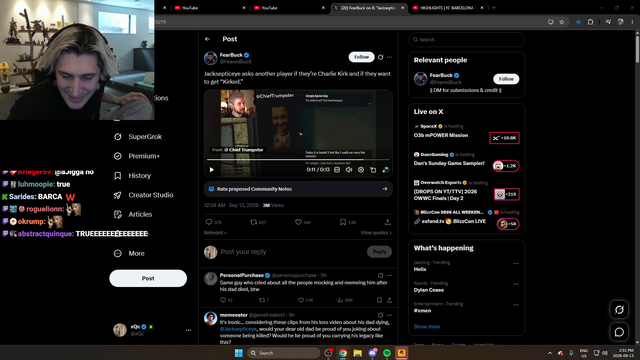Open Premium+ in the sidebar

pos(137,156)
